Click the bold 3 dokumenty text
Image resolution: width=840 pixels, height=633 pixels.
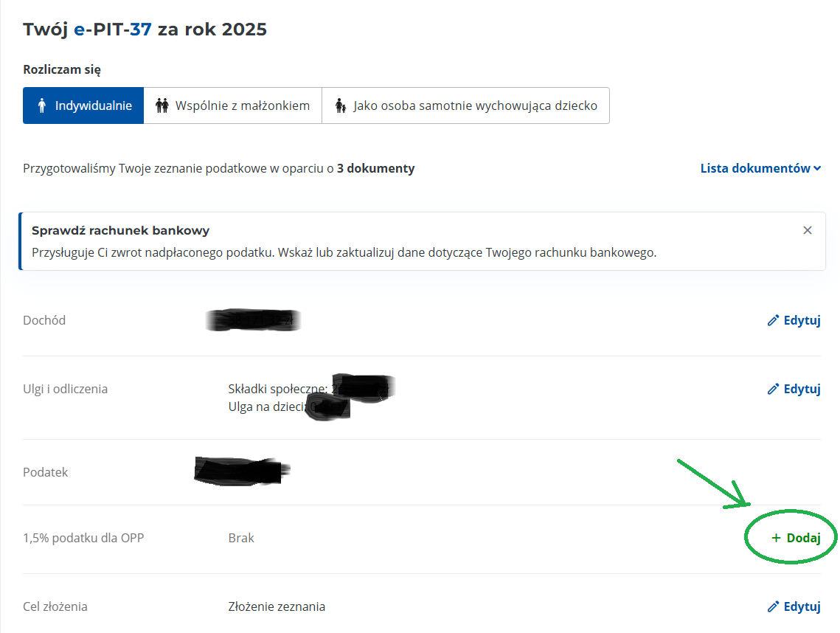pyautogui.click(x=375, y=168)
